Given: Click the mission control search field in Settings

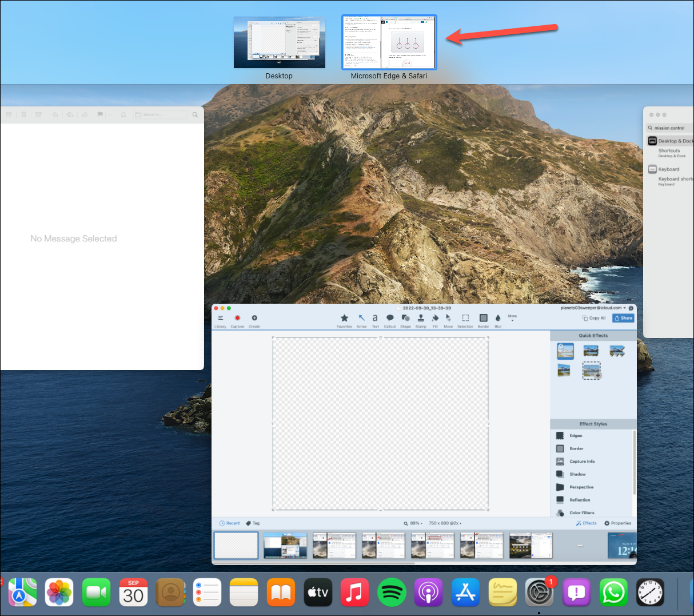Looking at the screenshot, I should point(670,128).
